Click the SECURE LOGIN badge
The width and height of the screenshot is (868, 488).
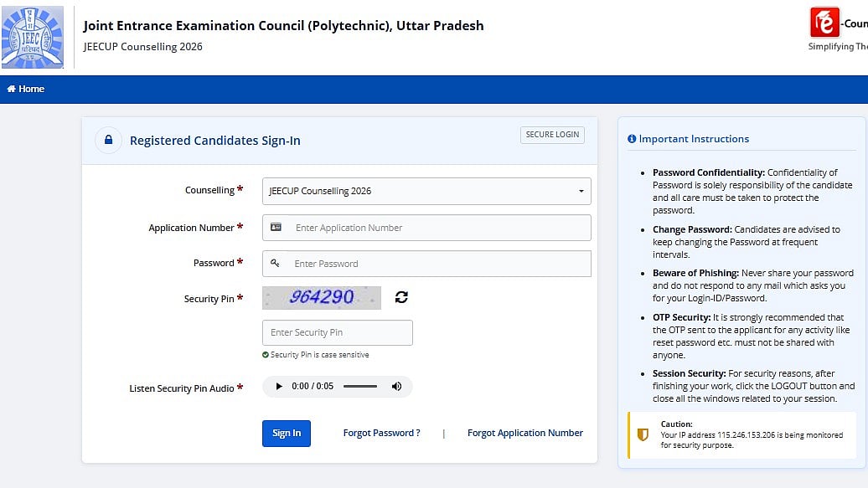click(552, 135)
